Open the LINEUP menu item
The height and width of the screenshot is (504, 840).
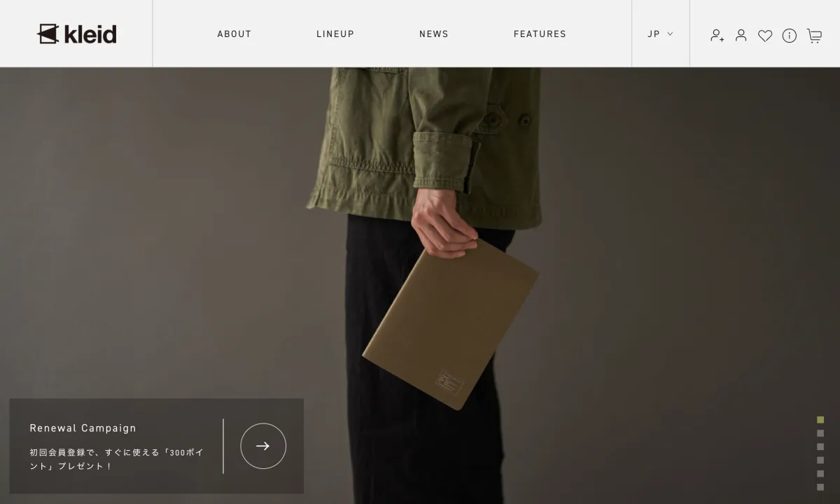point(335,34)
